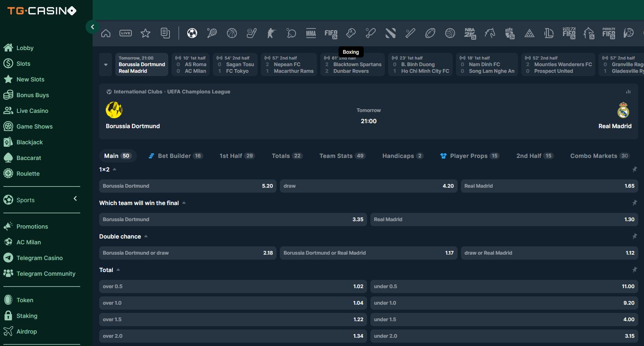Pin the Which team will win final market

[x=634, y=203]
